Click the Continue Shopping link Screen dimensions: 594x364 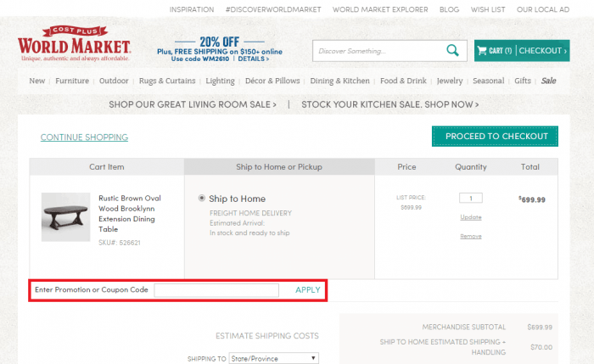(84, 137)
